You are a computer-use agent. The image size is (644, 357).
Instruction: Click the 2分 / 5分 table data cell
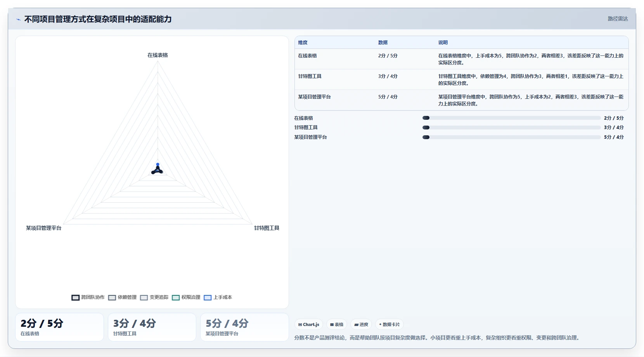[388, 56]
